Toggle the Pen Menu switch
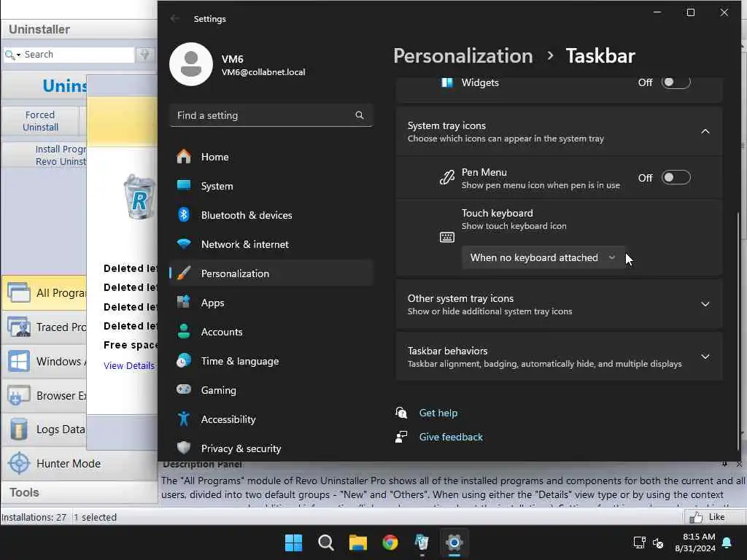Screen dimensions: 747x560 coord(676,178)
